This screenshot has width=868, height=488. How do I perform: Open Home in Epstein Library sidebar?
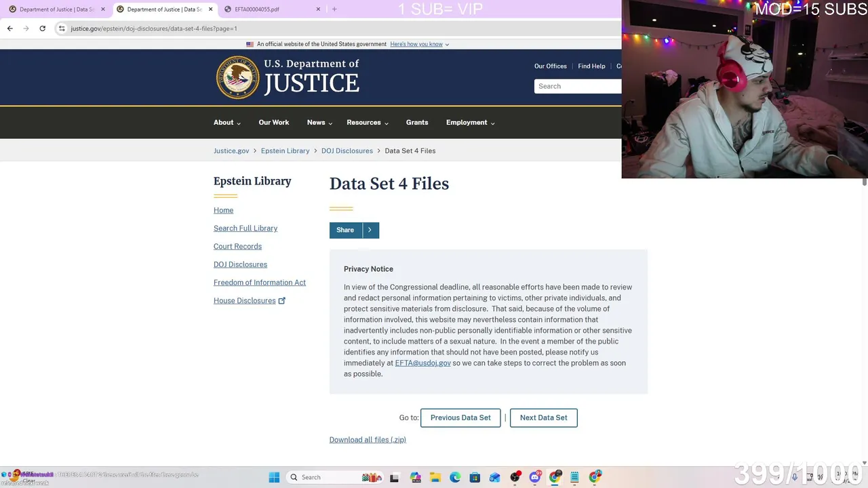click(223, 210)
